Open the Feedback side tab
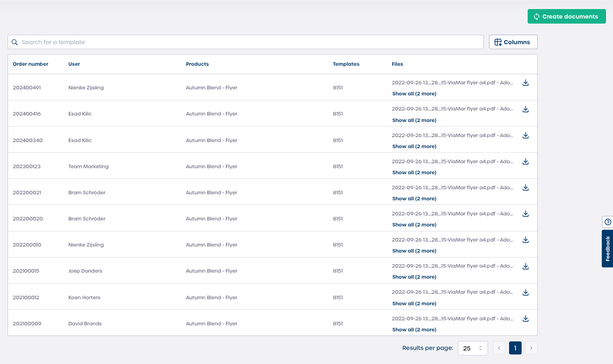613x364 pixels. 607,249
